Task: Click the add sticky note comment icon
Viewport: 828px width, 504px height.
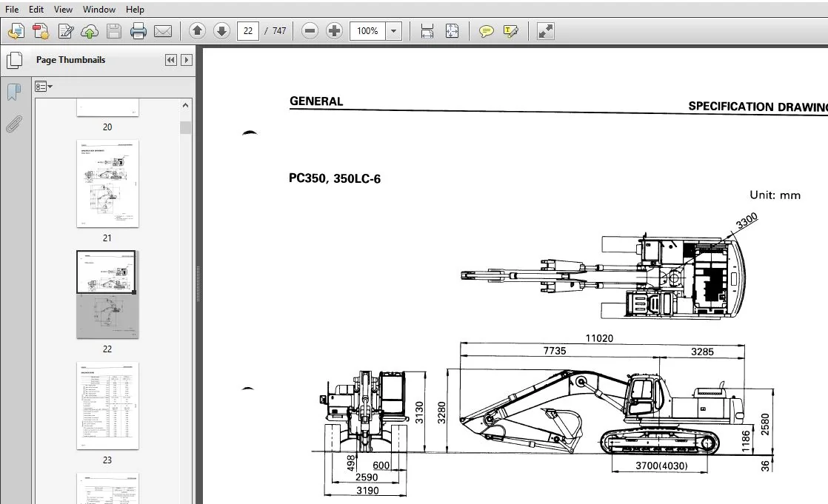Action: point(486,31)
